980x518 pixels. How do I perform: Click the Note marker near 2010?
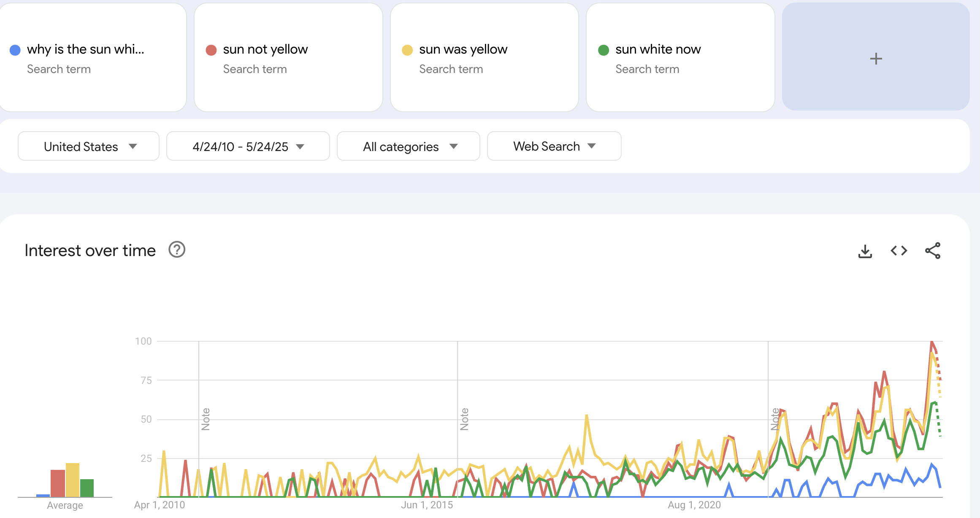click(206, 419)
